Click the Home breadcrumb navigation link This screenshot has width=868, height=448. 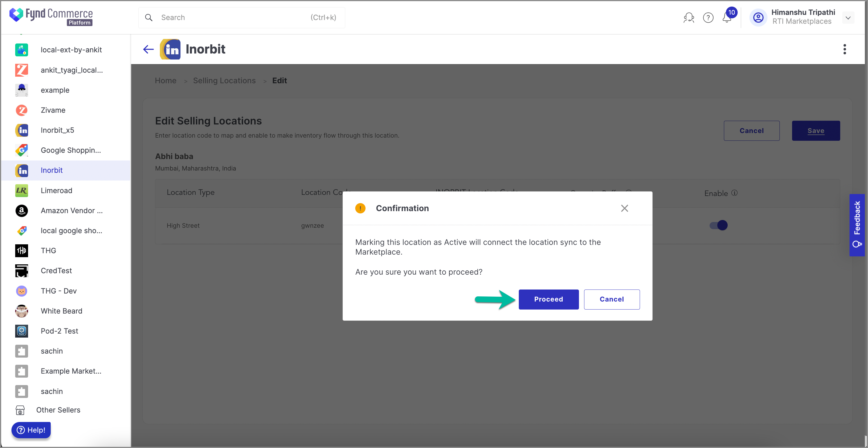point(165,81)
